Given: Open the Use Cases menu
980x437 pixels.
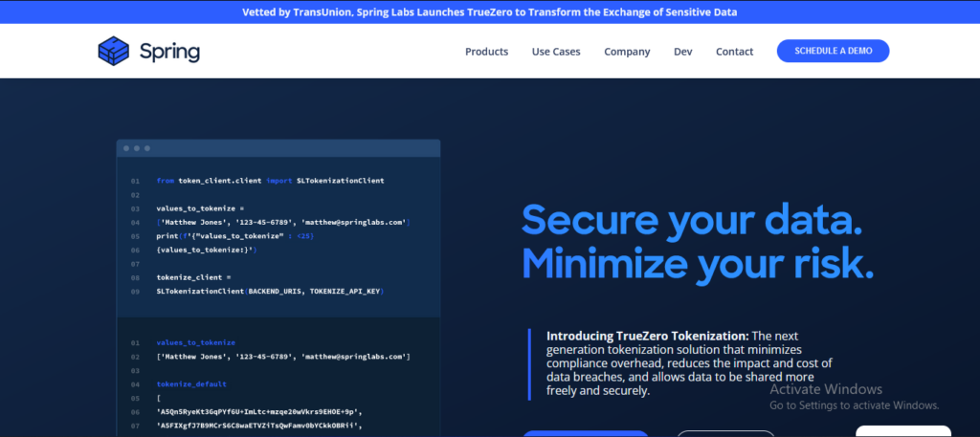Looking at the screenshot, I should (556, 52).
